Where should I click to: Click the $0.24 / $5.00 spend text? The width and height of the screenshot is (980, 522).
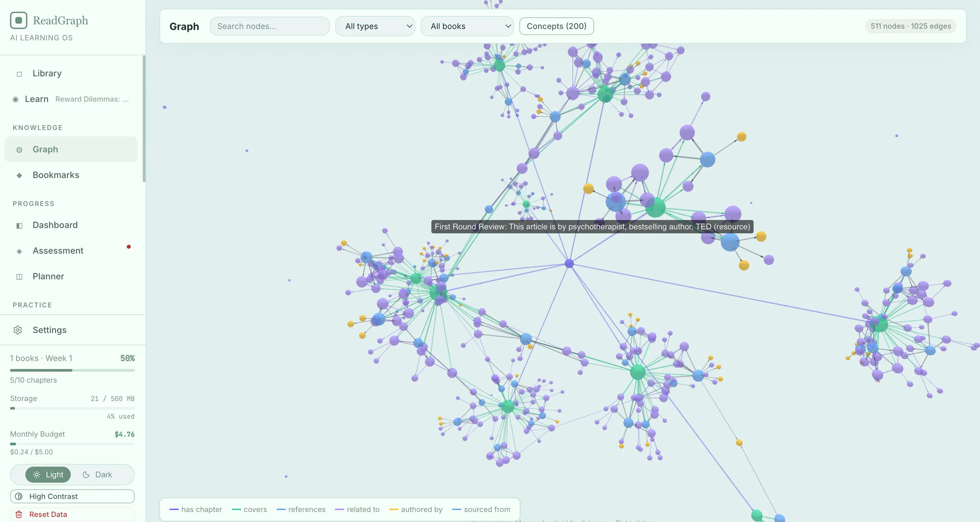point(32,452)
